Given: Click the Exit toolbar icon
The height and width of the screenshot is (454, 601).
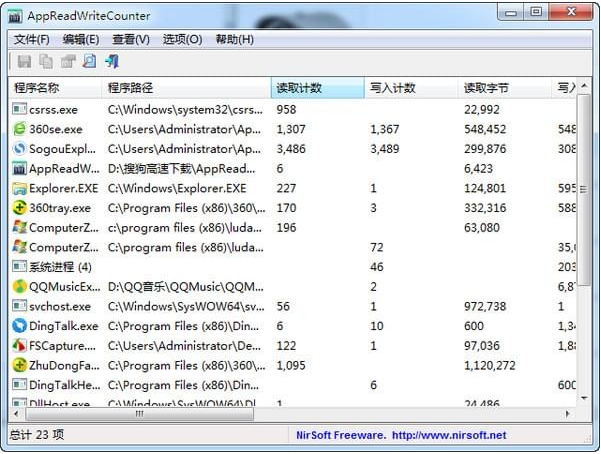Looking at the screenshot, I should [112, 61].
